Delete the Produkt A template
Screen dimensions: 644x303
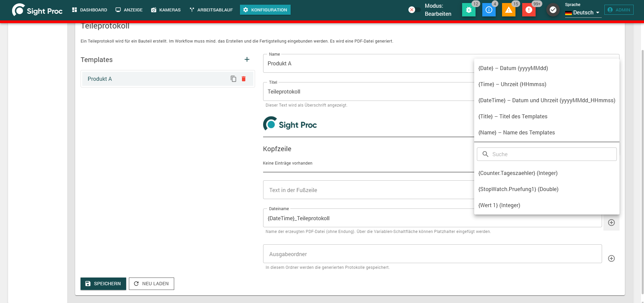coord(244,79)
